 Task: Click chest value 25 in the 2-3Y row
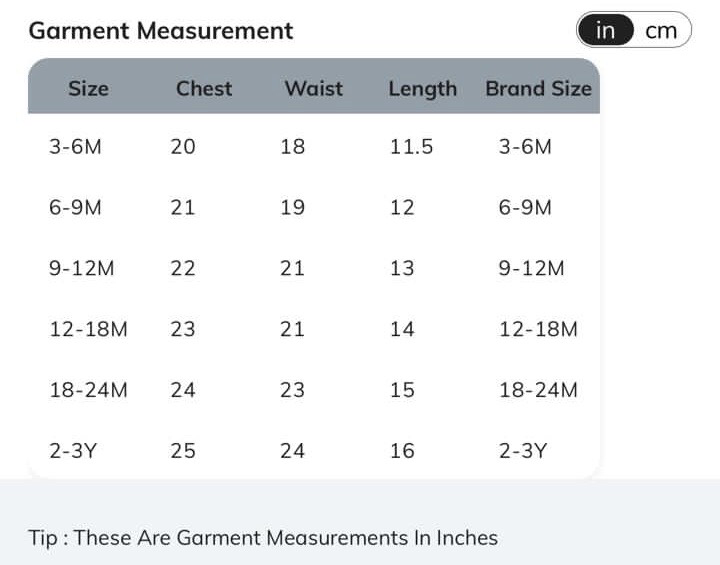[183, 451]
